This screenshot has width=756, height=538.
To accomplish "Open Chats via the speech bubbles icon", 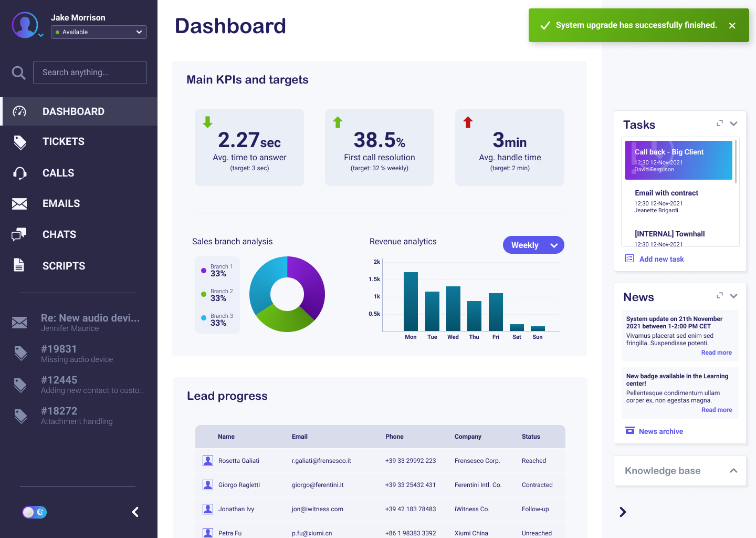I will (19, 234).
